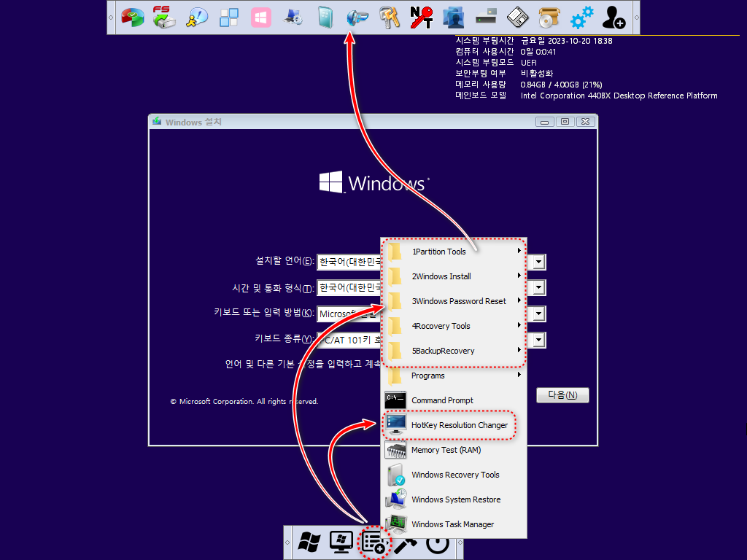This screenshot has width=747, height=560.
Task: Launch the NT red key password icon
Action: click(422, 17)
